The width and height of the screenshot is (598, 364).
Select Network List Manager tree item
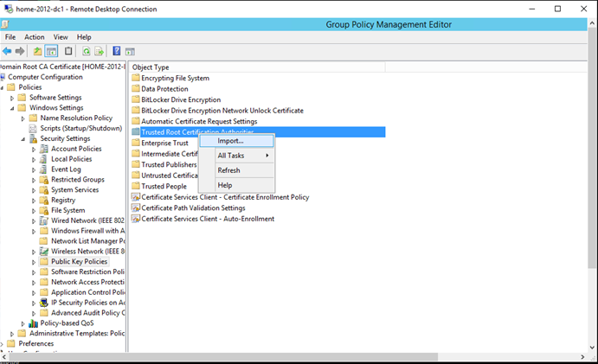87,241
